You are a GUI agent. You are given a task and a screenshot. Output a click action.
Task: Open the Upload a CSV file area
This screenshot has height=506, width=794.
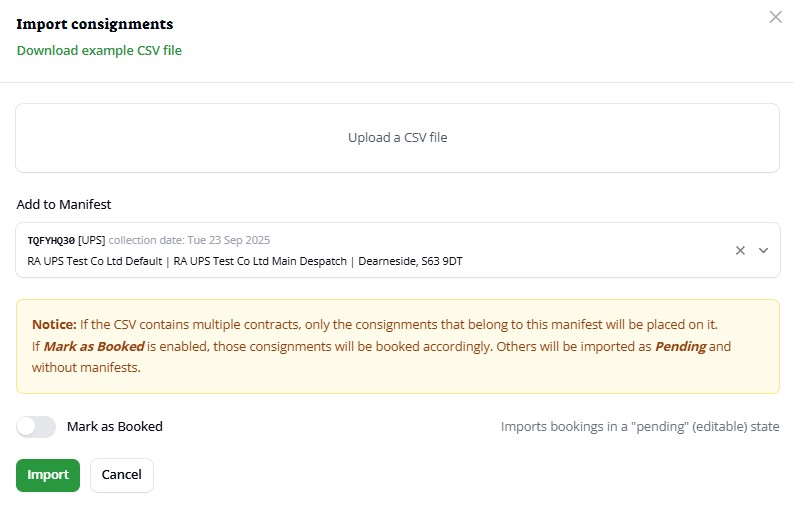pos(397,138)
